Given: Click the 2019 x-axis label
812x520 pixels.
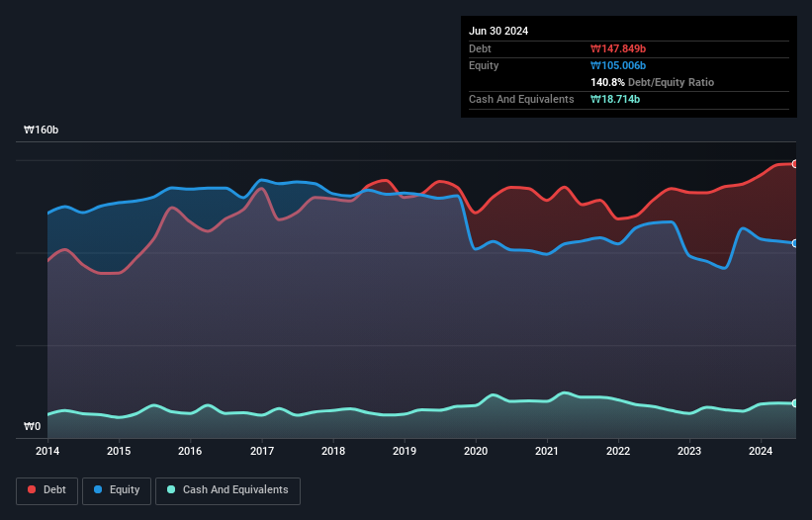Looking at the screenshot, I should coord(405,451).
